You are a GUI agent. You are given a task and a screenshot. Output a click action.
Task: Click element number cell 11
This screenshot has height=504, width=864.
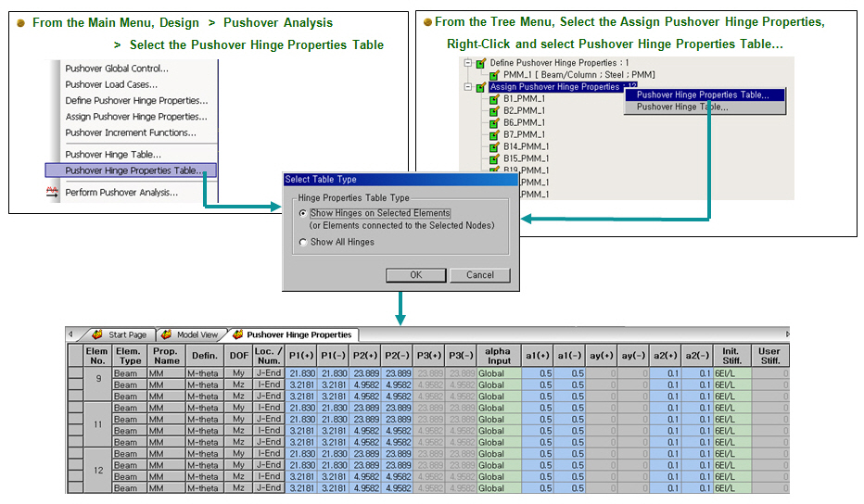pos(97,424)
